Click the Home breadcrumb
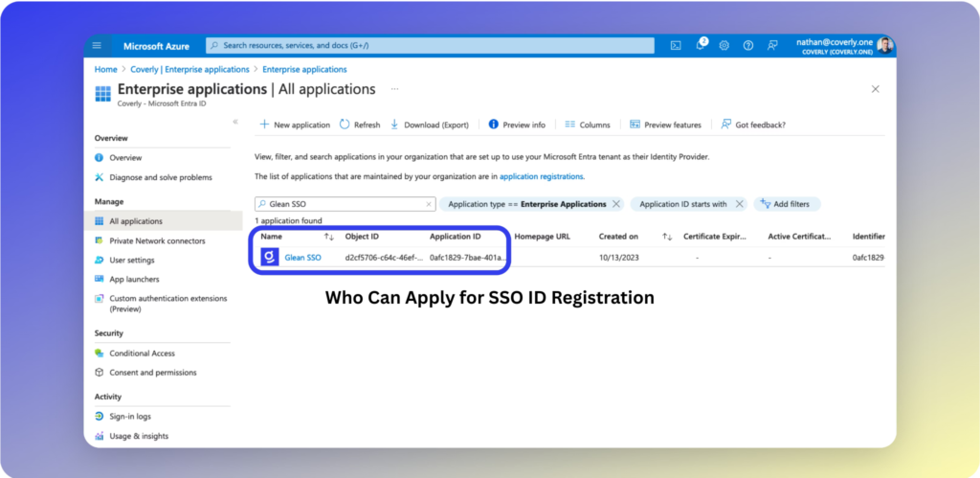Viewport: 980px width, 478px height. pyautogui.click(x=105, y=69)
